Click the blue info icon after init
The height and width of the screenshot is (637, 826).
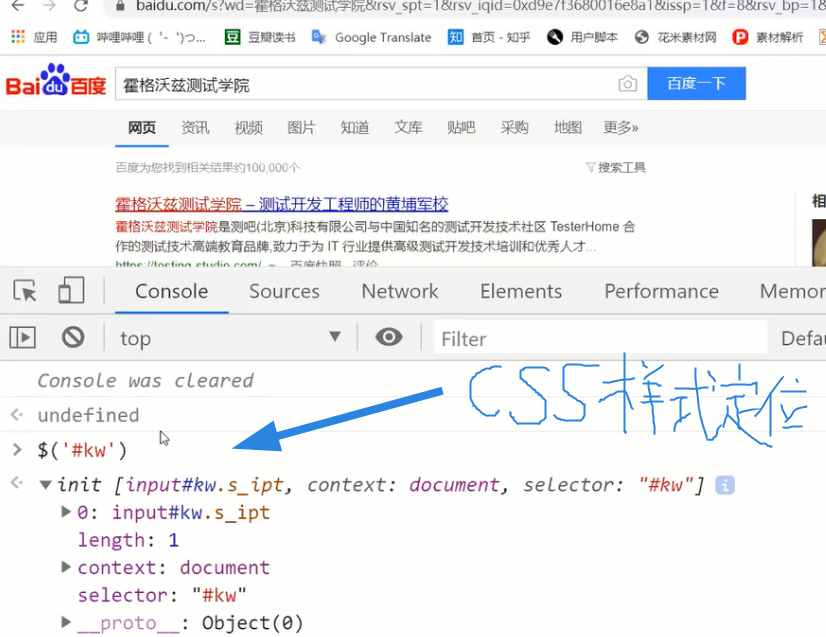(725, 485)
